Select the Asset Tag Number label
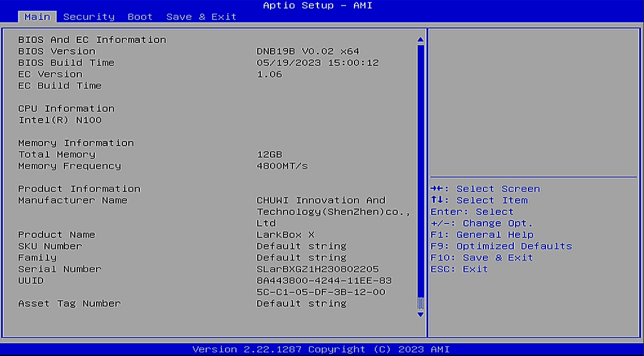The width and height of the screenshot is (644, 356). click(69, 304)
